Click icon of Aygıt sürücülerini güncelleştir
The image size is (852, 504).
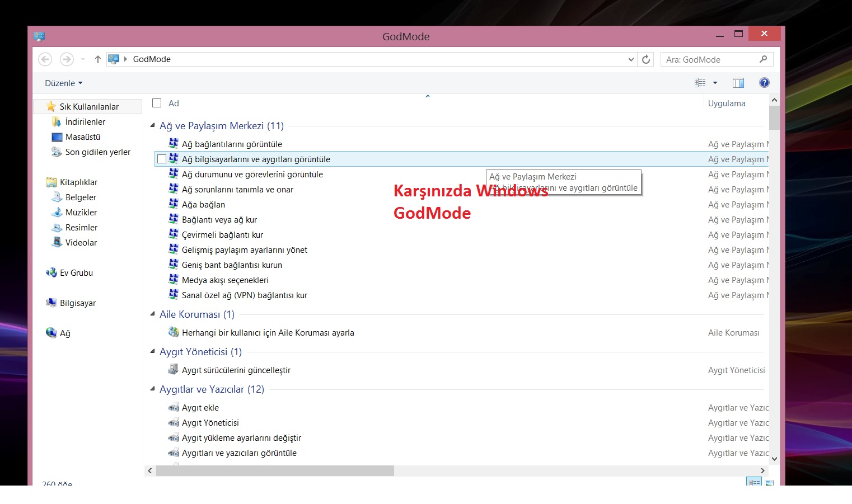click(x=174, y=370)
